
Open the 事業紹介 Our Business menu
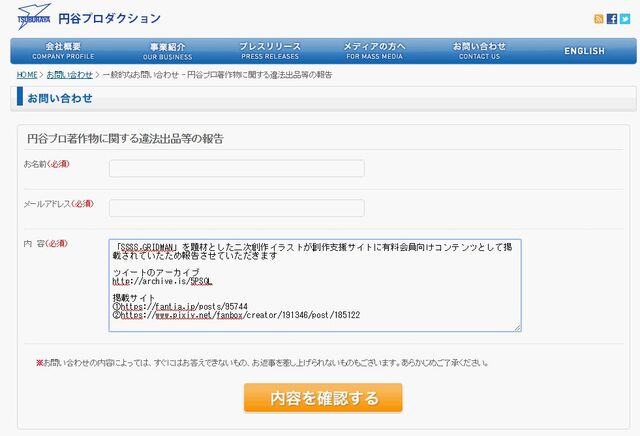tap(167, 51)
